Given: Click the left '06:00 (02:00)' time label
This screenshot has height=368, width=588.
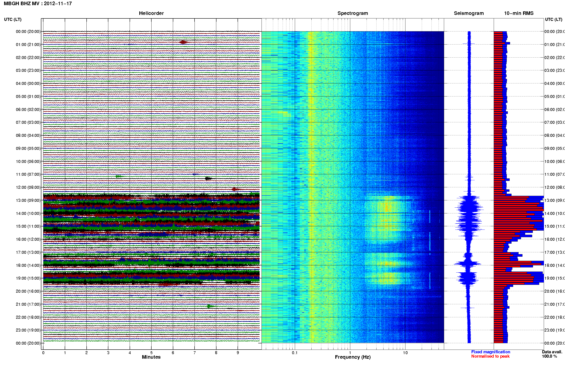Looking at the screenshot, I should pos(28,109).
